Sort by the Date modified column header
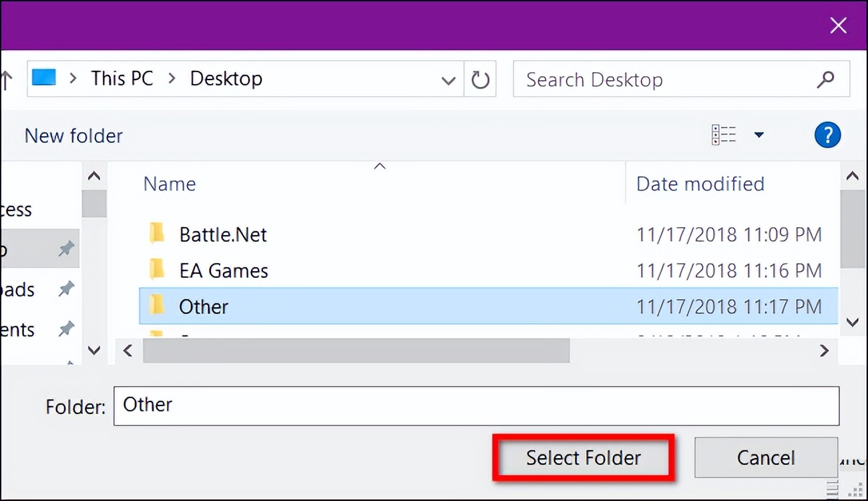Viewport: 868px width, 501px height. (700, 184)
